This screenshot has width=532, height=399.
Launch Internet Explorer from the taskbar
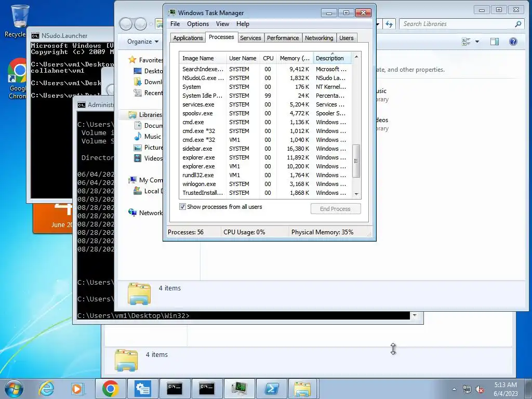click(x=46, y=389)
